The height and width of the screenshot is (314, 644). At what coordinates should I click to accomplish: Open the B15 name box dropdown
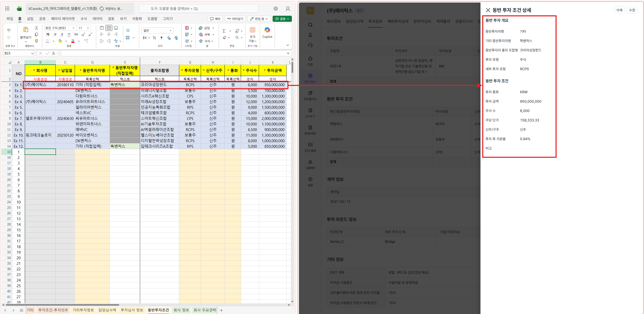(x=32, y=53)
